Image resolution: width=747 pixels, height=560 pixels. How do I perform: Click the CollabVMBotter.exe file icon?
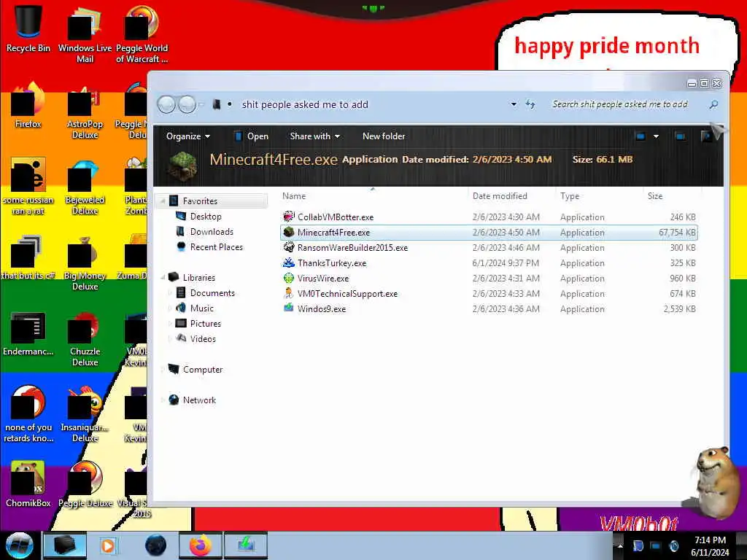[x=289, y=217]
